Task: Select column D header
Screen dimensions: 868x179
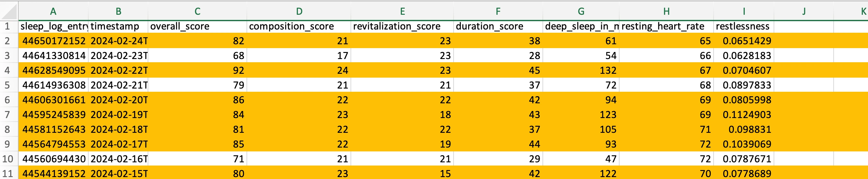Action: click(x=299, y=12)
